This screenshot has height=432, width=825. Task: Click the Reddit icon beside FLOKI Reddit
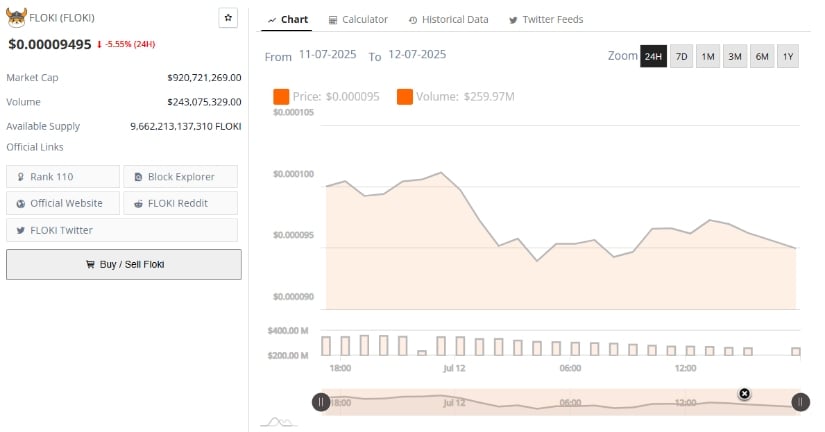tap(138, 204)
